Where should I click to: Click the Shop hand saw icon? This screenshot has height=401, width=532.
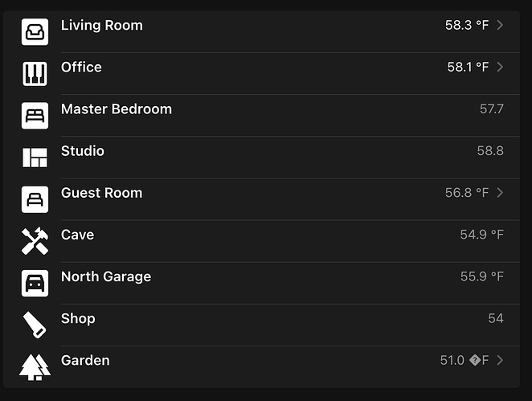point(35,325)
